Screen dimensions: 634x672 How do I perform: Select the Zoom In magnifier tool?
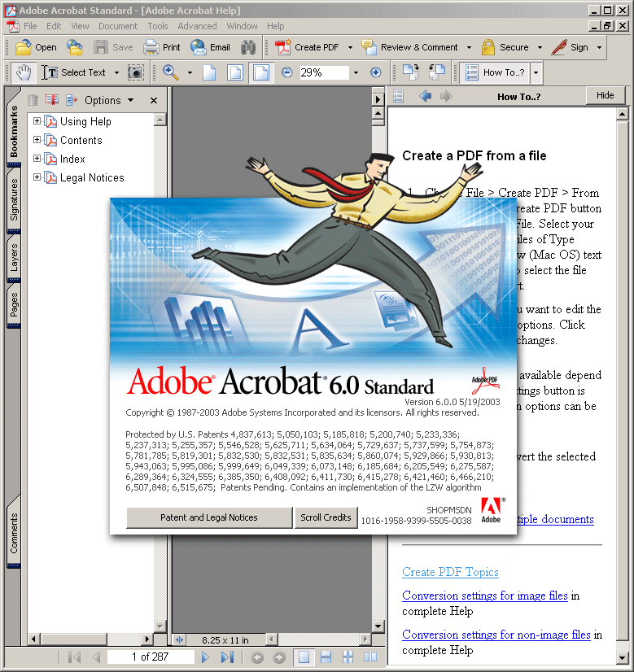[x=171, y=72]
